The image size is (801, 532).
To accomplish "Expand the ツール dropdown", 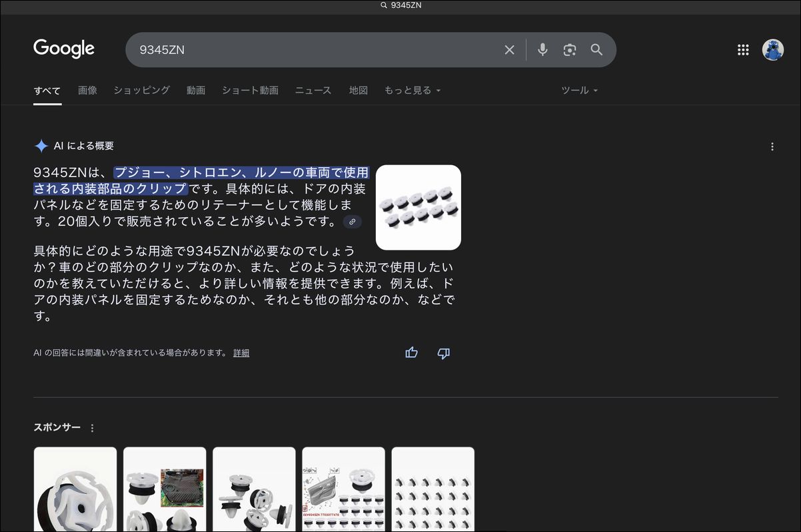I will [580, 91].
